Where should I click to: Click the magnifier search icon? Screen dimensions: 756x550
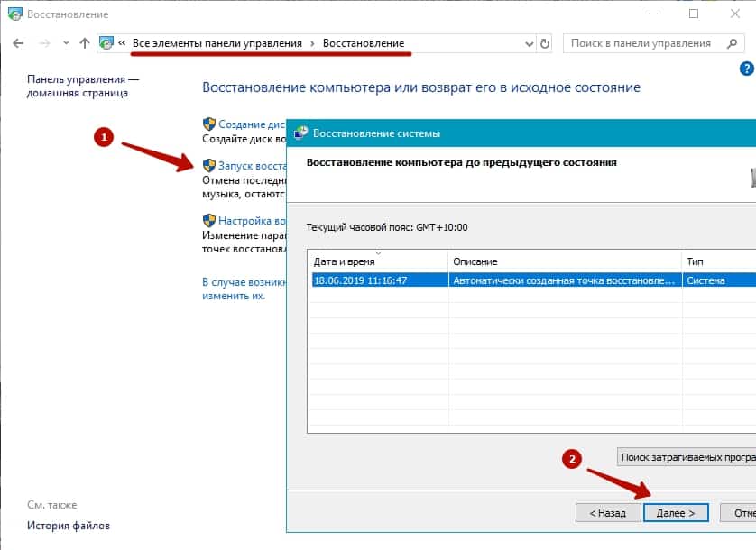tap(732, 43)
